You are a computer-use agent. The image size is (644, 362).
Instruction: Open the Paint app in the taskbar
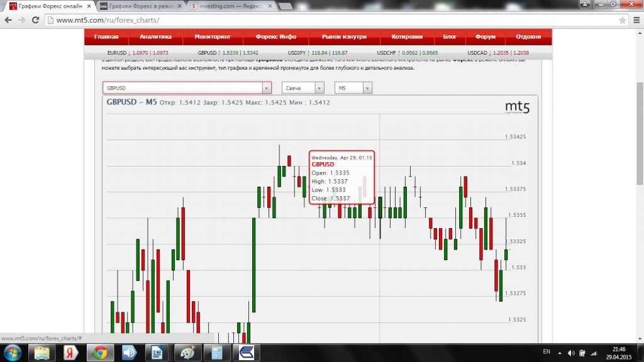click(x=186, y=352)
